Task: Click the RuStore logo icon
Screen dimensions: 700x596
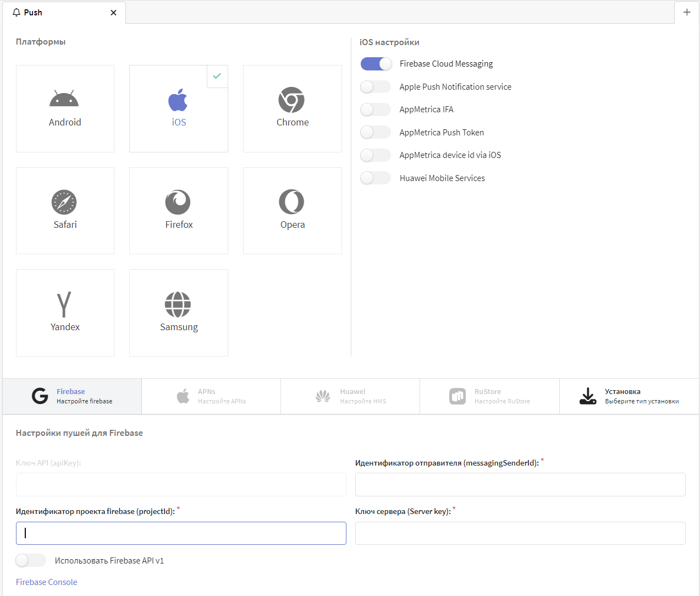Action: pos(458,396)
